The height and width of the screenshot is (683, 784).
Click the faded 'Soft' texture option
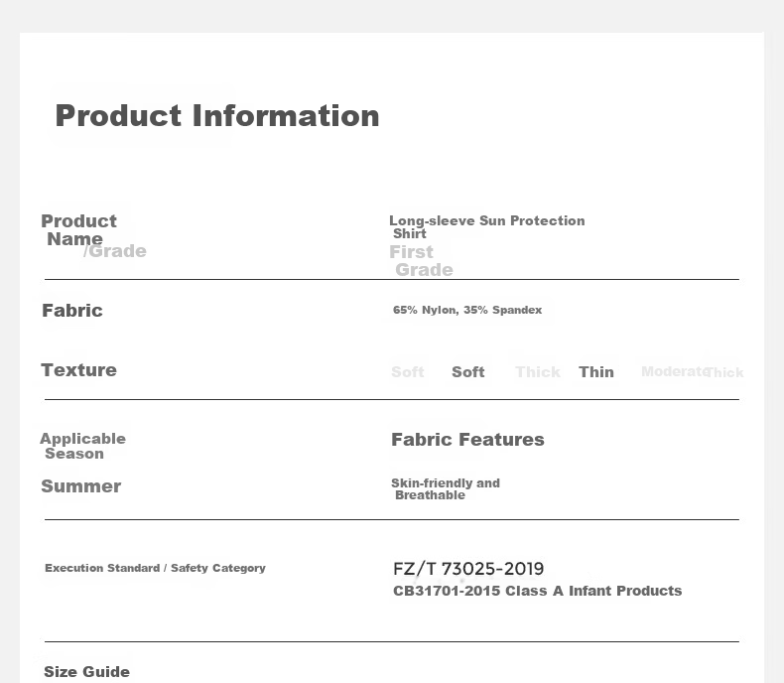[408, 372]
